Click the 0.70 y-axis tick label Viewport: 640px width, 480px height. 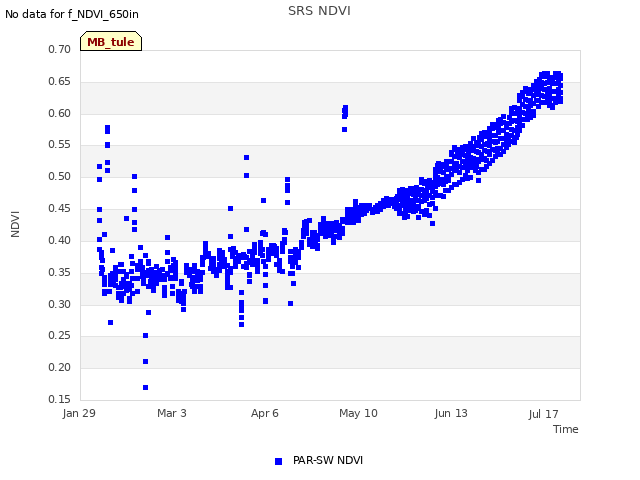click(60, 49)
